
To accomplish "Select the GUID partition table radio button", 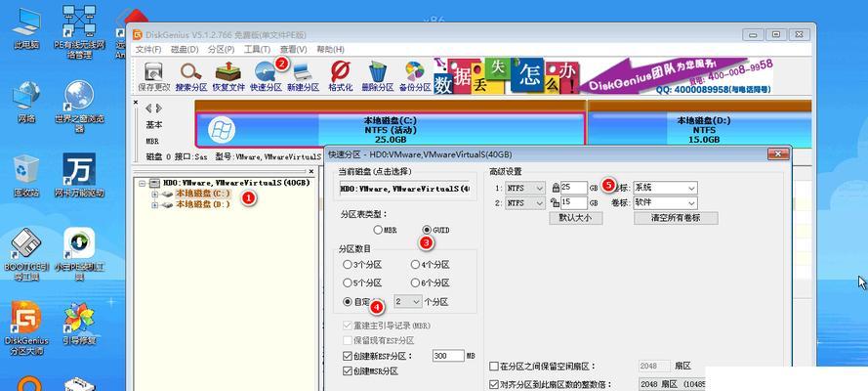I will (x=427, y=230).
